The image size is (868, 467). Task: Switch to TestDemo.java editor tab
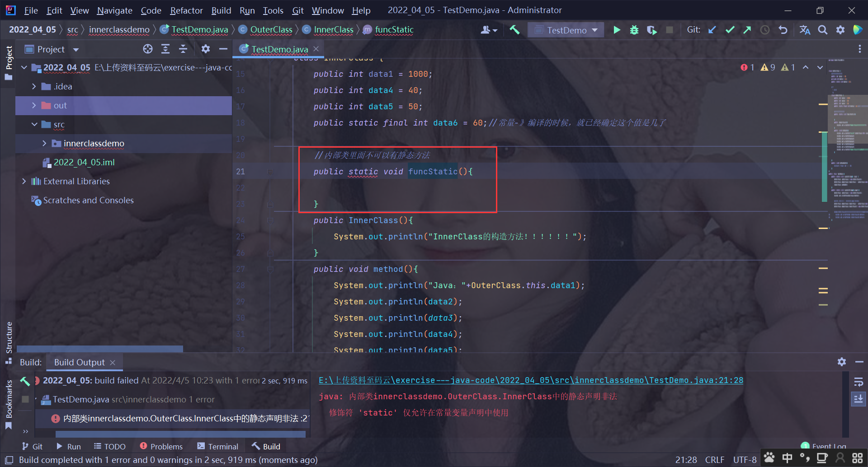coord(279,49)
